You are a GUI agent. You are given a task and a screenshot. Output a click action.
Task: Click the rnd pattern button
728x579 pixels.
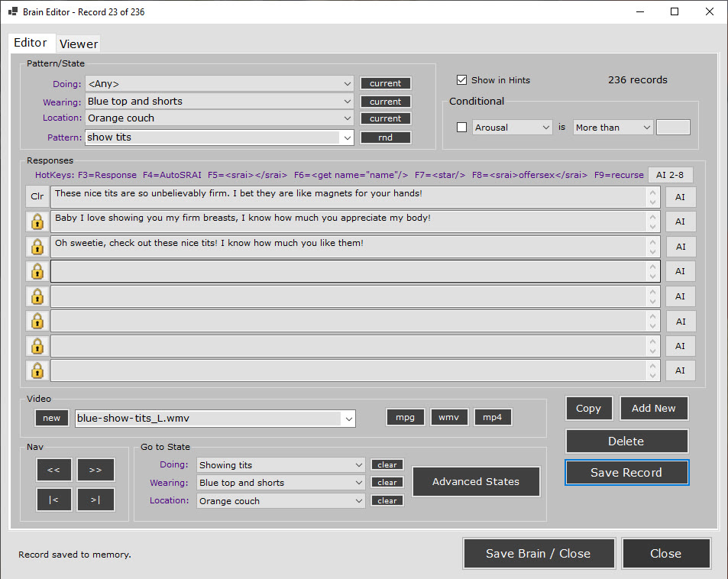(385, 137)
